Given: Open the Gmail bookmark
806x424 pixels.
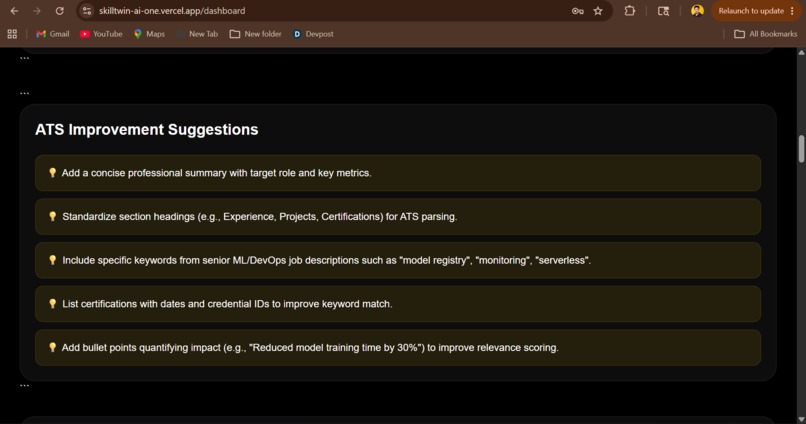Looking at the screenshot, I should pos(52,34).
